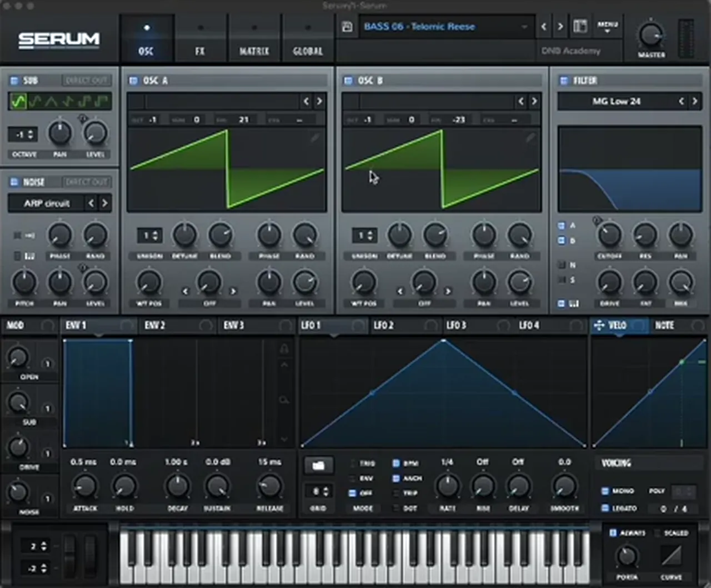
Task: Go to previous preset arrow
Action: (544, 26)
